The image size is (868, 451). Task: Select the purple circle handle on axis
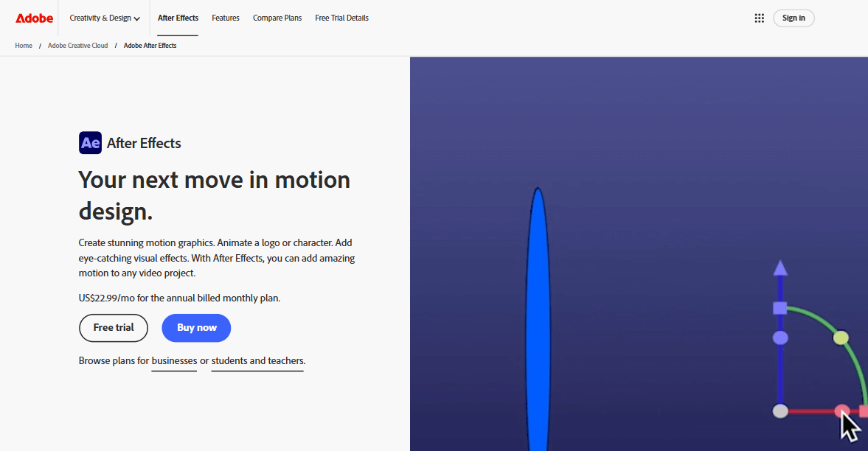pos(780,338)
